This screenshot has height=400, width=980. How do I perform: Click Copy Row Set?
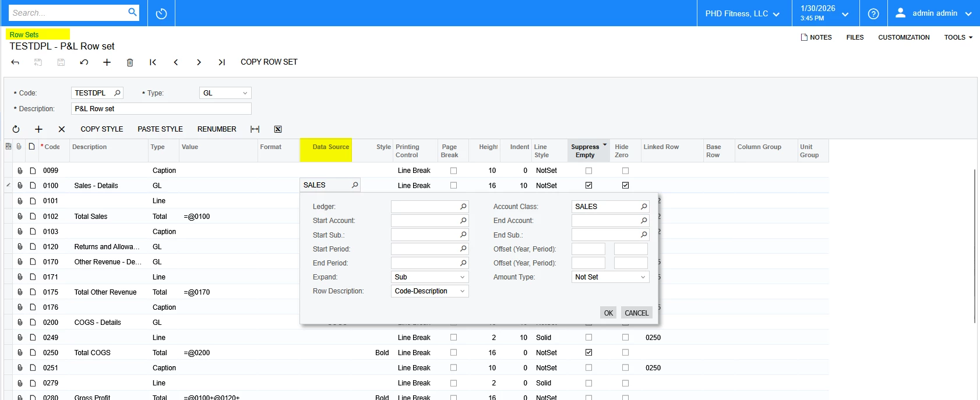tap(269, 62)
